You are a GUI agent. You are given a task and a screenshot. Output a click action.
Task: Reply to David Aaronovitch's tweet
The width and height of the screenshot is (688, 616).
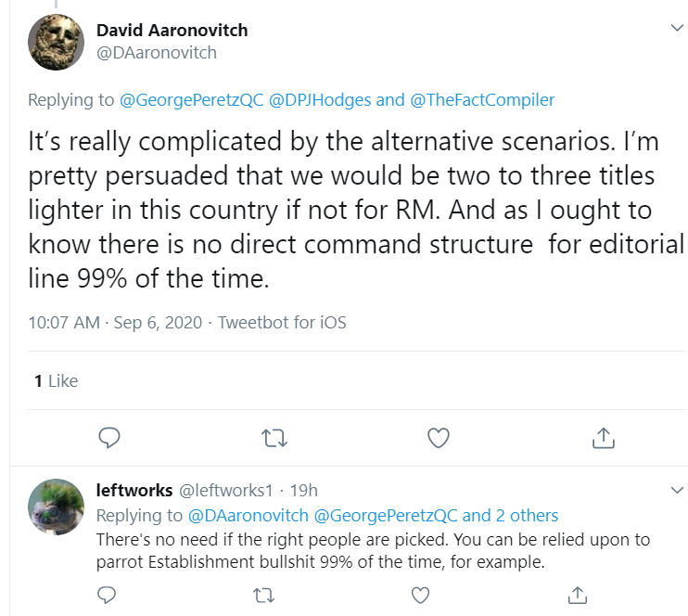tap(109, 438)
